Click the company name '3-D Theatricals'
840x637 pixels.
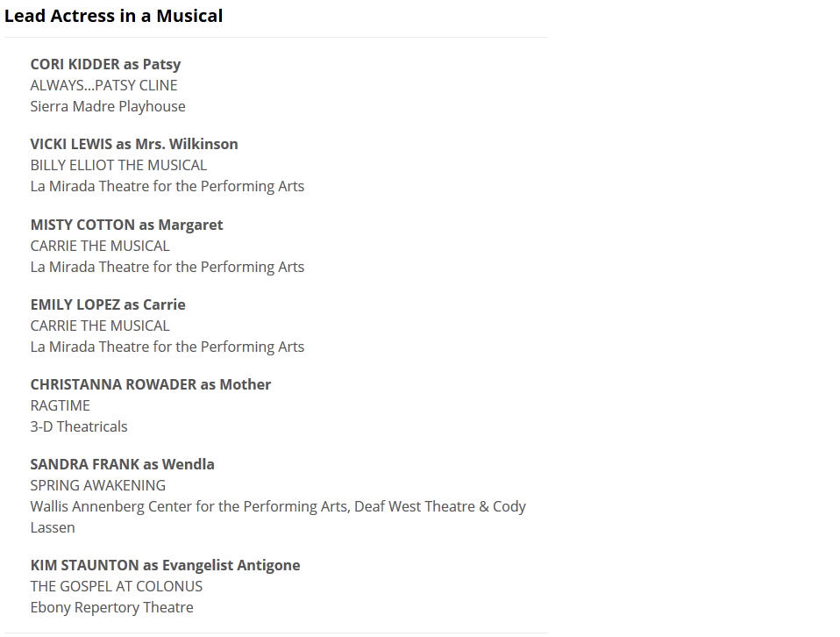pos(79,426)
